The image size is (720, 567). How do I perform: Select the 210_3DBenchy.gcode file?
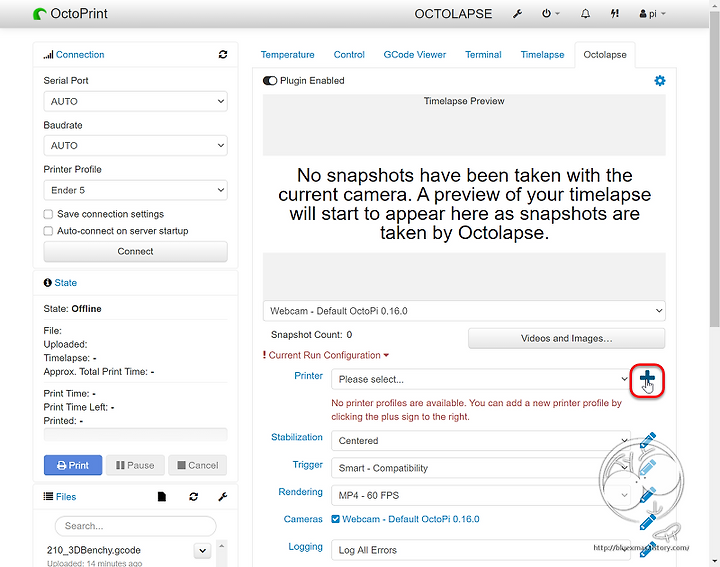point(94,550)
